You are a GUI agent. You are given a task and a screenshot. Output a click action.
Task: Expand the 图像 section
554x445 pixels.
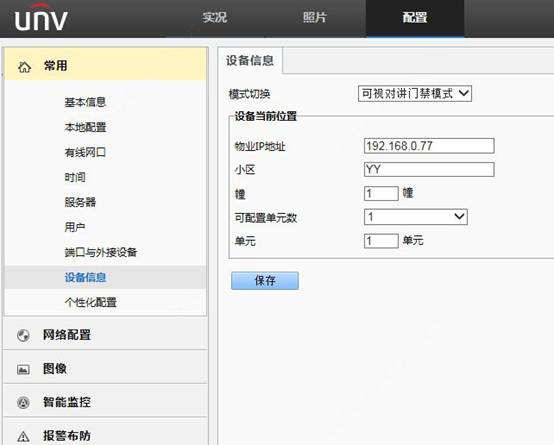106,368
